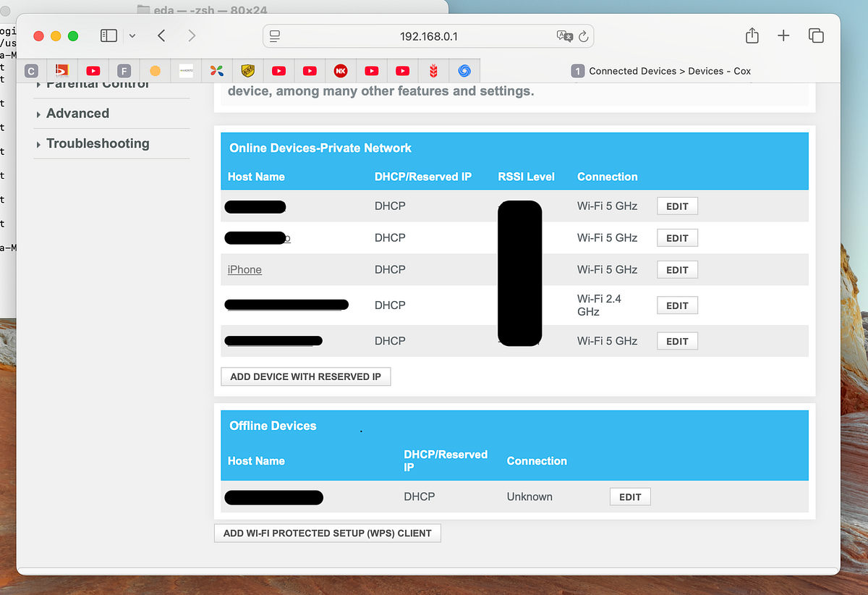Select the Connected Devices > Devices - Cox tab
This screenshot has height=595, width=868.
pyautogui.click(x=661, y=71)
